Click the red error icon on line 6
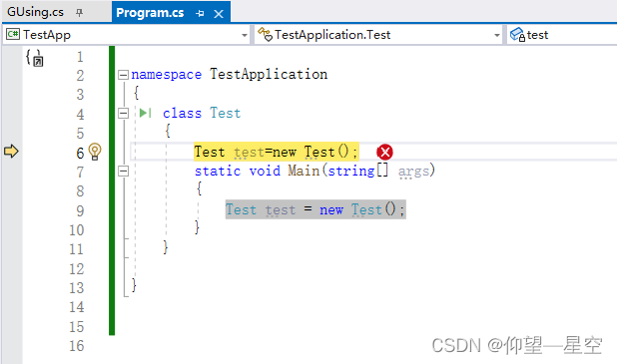Image resolution: width=617 pixels, height=364 pixels. 384,153
